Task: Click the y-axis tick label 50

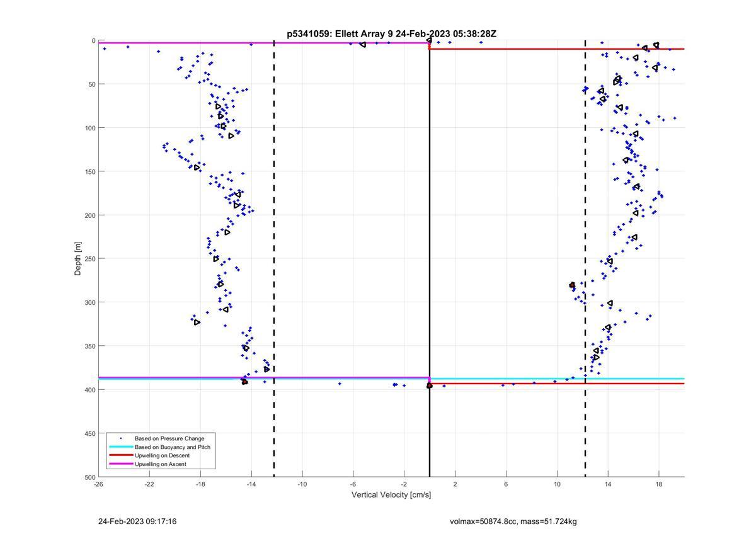Action: tap(91, 84)
